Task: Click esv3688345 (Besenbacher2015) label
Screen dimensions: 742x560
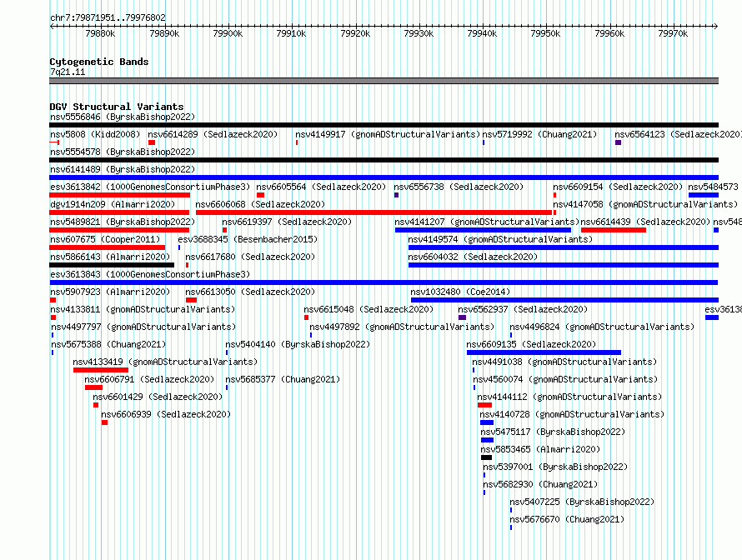Action: tap(248, 239)
